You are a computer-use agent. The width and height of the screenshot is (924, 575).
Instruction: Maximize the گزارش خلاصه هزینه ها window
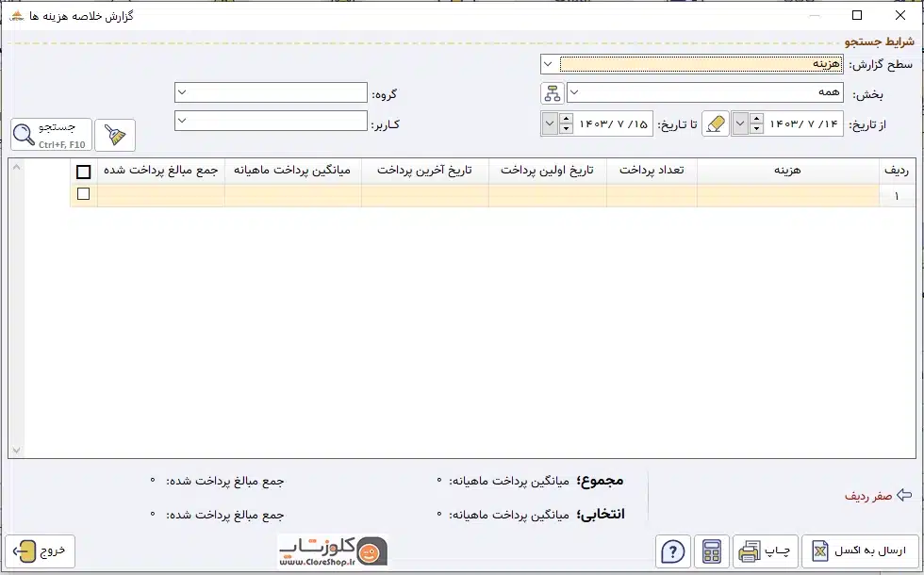tap(857, 15)
